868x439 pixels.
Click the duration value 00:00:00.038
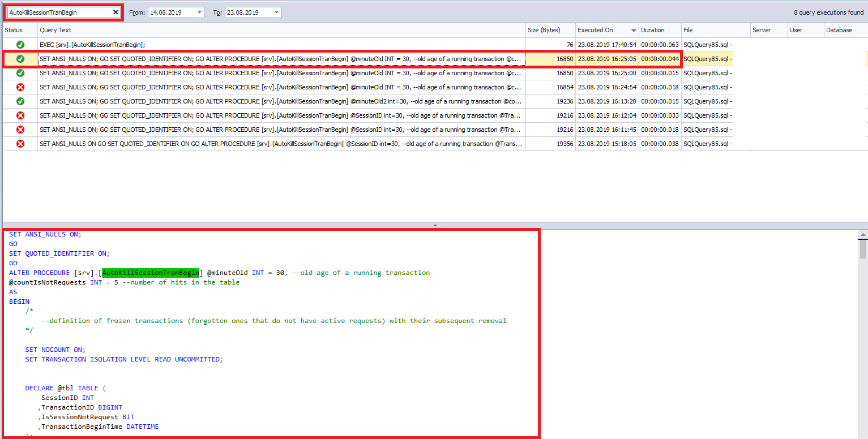click(x=660, y=144)
